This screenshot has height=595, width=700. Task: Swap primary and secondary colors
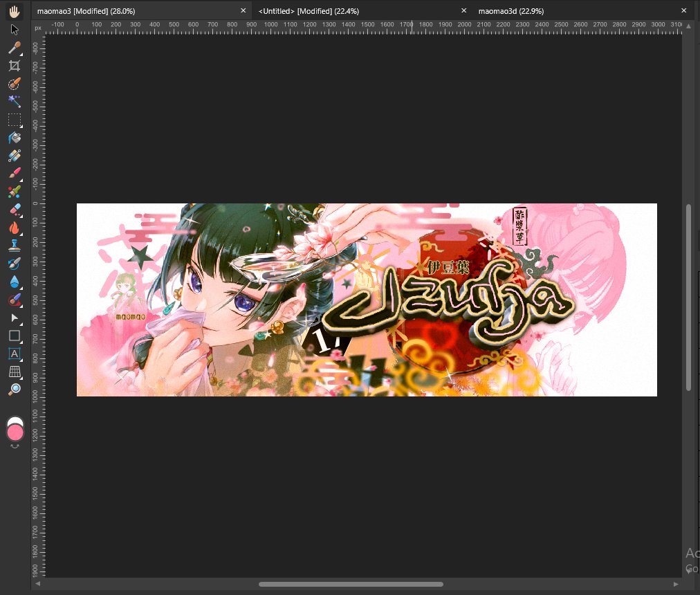pyautogui.click(x=15, y=446)
